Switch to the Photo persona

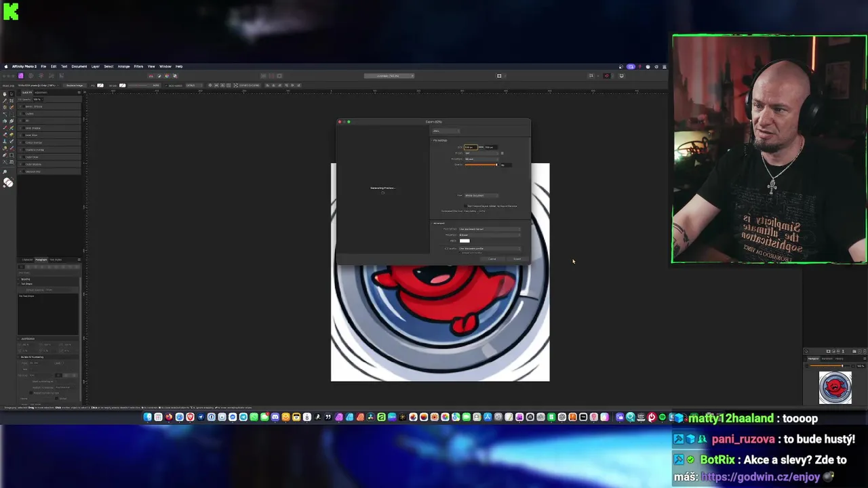pos(21,76)
